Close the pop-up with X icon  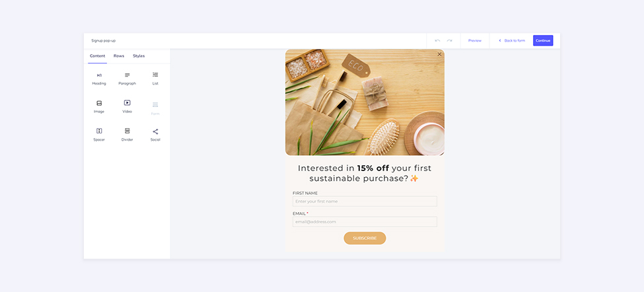click(439, 54)
